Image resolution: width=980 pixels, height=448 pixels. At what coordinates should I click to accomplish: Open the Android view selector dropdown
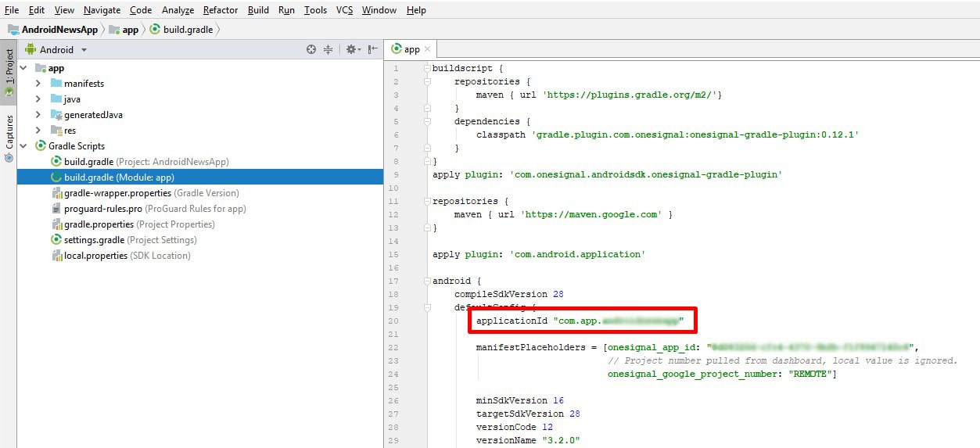click(84, 50)
